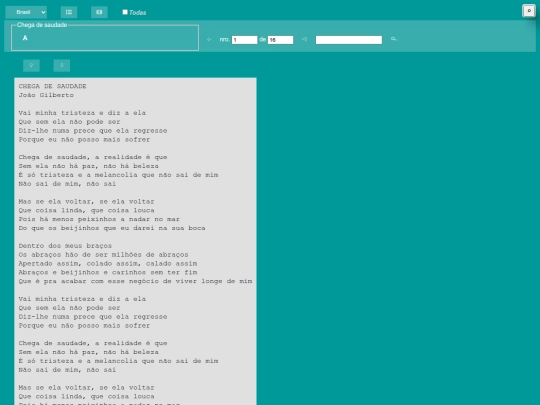Click the line 'Dentro dos meus braços'
The width and height of the screenshot is (540, 405).
click(x=65, y=246)
